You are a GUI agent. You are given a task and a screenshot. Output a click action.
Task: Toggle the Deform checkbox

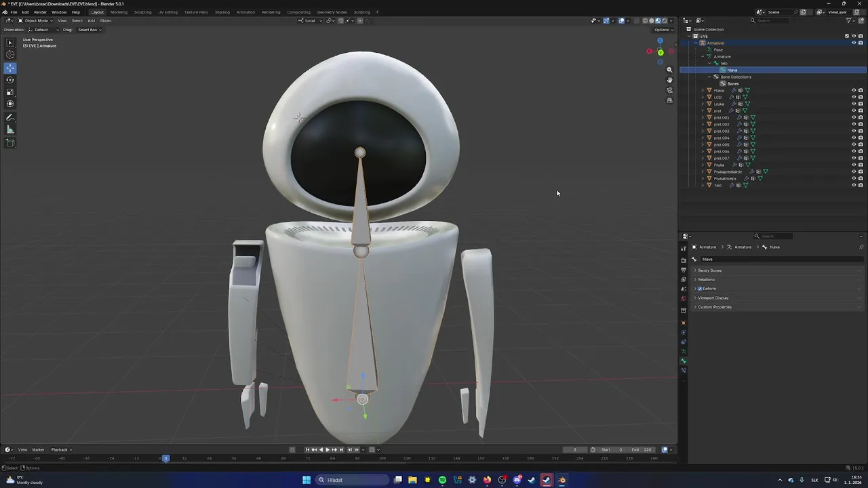(x=700, y=289)
